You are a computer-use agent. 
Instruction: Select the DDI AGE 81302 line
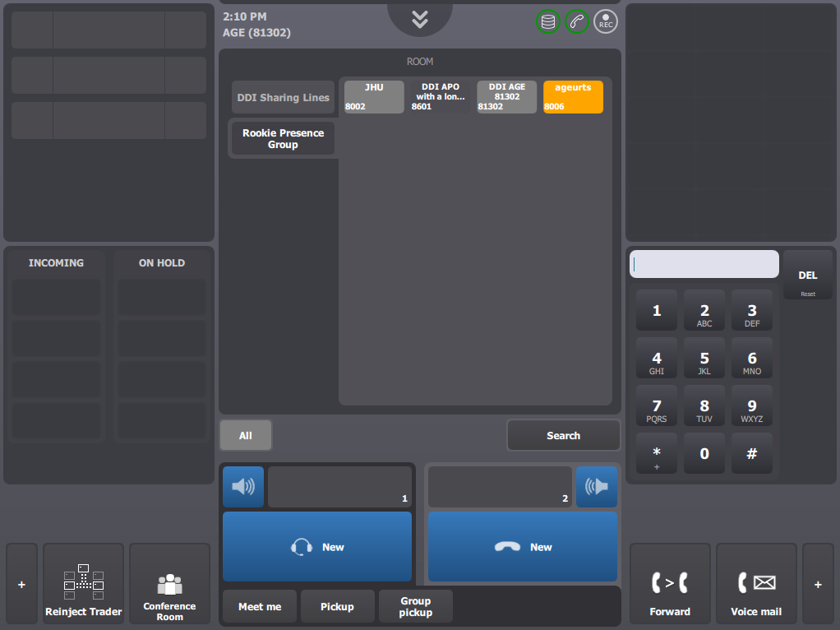pyautogui.click(x=507, y=97)
